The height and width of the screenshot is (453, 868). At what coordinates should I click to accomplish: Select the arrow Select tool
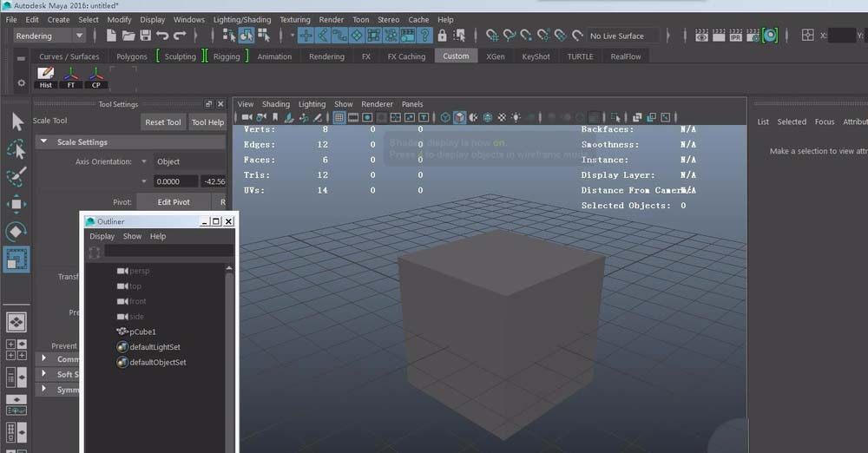(16, 121)
